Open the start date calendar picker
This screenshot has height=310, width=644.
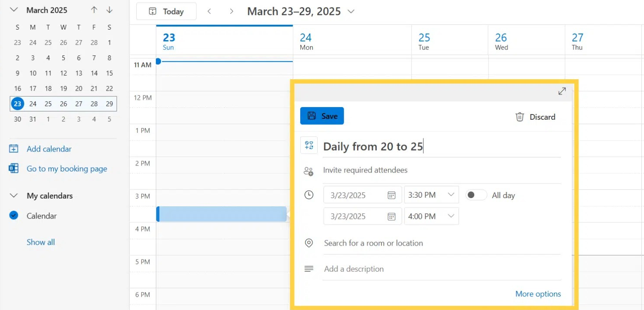click(391, 195)
